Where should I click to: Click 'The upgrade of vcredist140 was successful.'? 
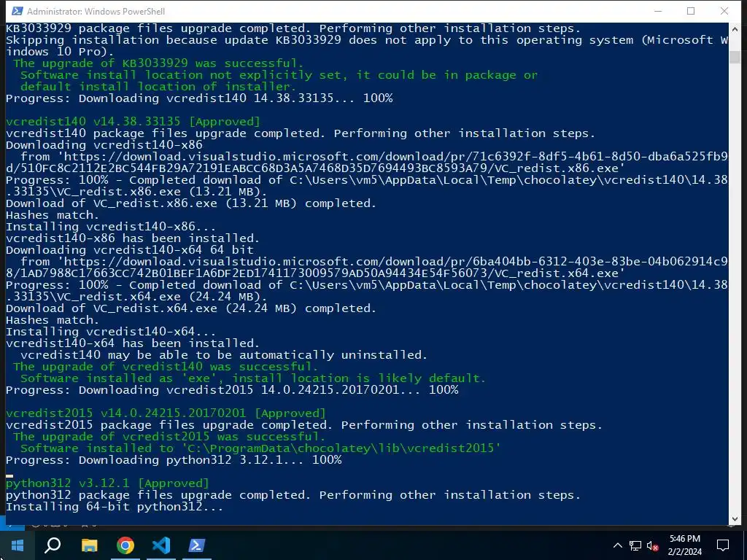click(166, 367)
